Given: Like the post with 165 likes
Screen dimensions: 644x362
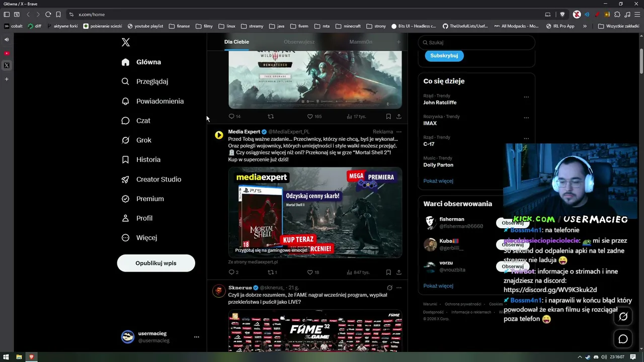Looking at the screenshot, I should point(314,116).
